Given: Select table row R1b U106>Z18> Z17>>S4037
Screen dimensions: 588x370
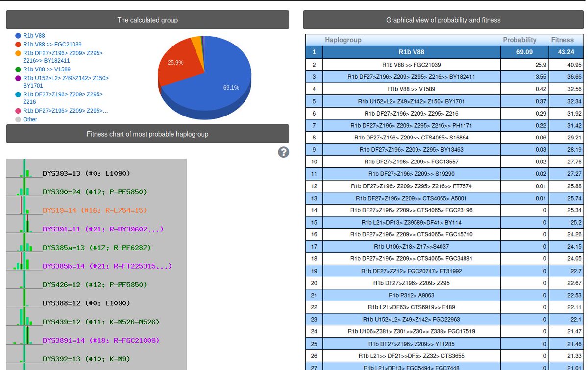Looking at the screenshot, I should click(x=444, y=247).
